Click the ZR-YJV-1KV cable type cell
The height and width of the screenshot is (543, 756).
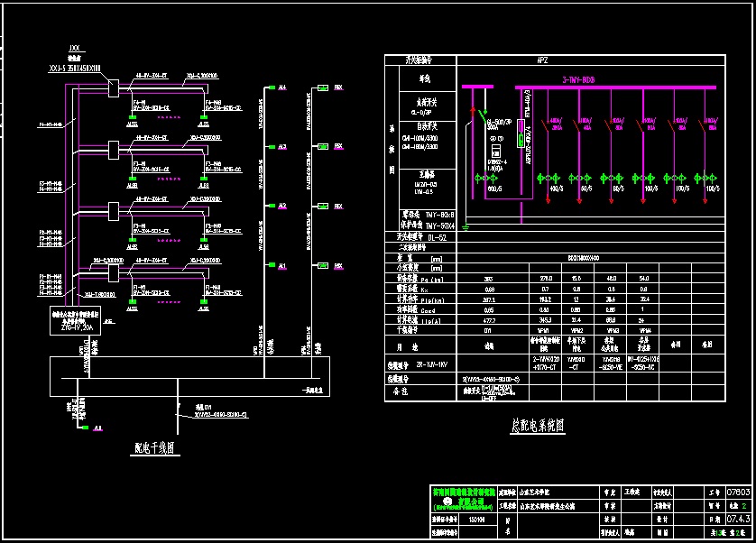tap(437, 364)
